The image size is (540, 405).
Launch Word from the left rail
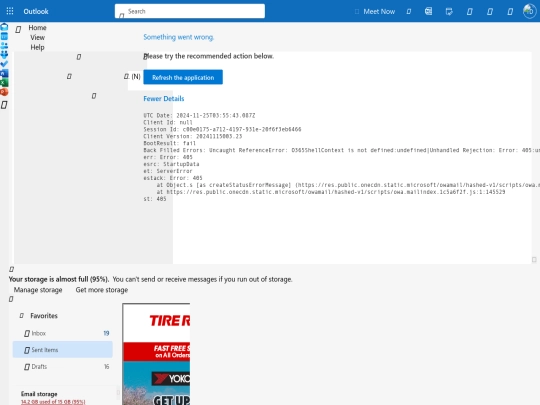(4, 73)
